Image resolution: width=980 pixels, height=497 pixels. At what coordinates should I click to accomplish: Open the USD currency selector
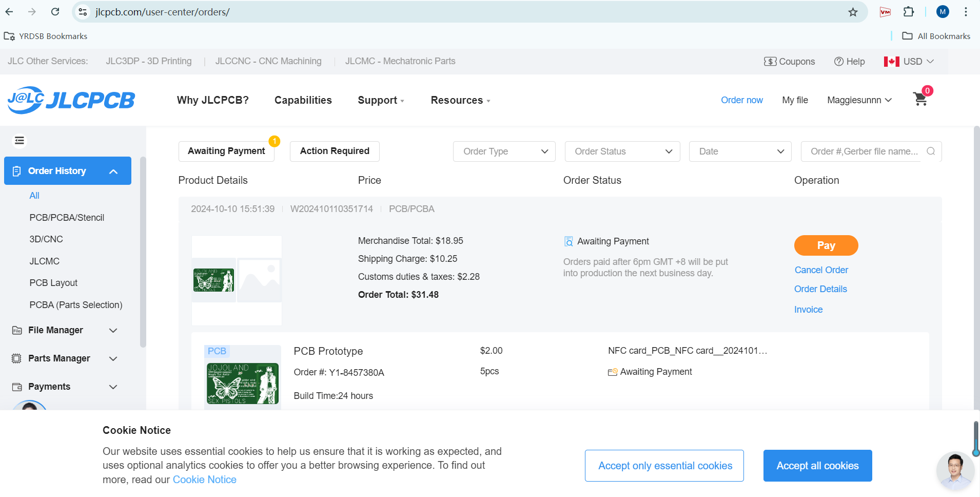[909, 62]
